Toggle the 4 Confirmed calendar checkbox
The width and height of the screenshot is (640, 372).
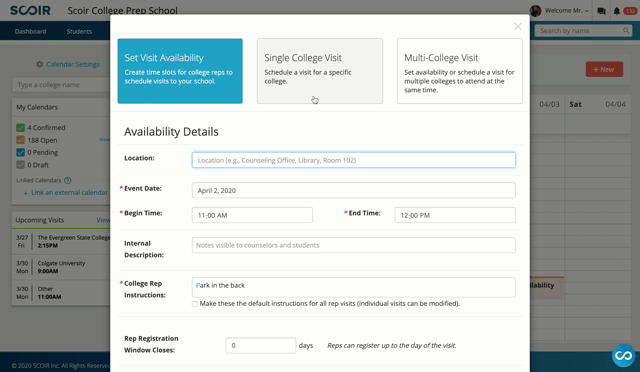(20, 127)
